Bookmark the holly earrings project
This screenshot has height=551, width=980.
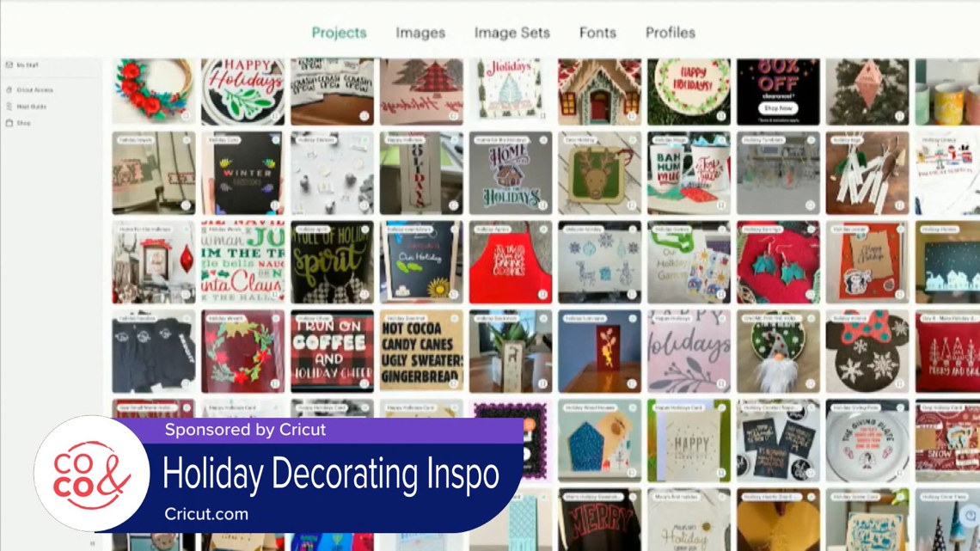pyautogui.click(x=810, y=294)
